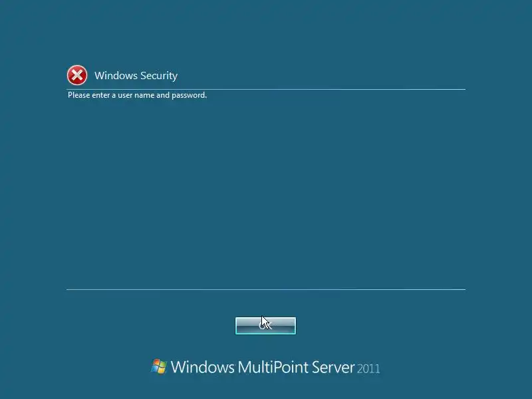
Task: Click the blank area above the Windows Security heading
Action: pos(266,32)
